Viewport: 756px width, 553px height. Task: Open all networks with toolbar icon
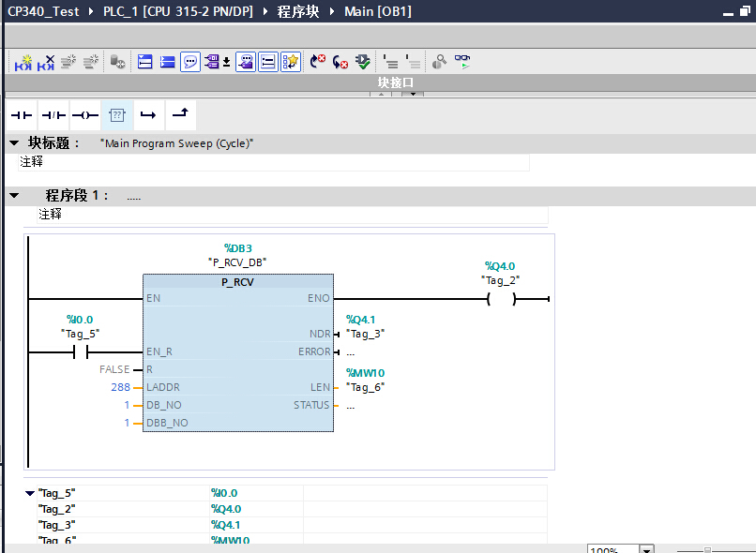tap(145, 62)
